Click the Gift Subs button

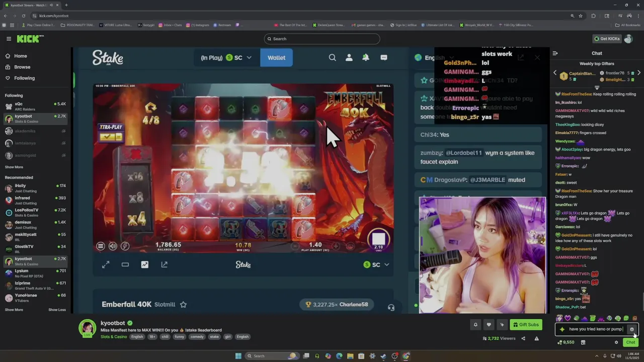(x=526, y=325)
